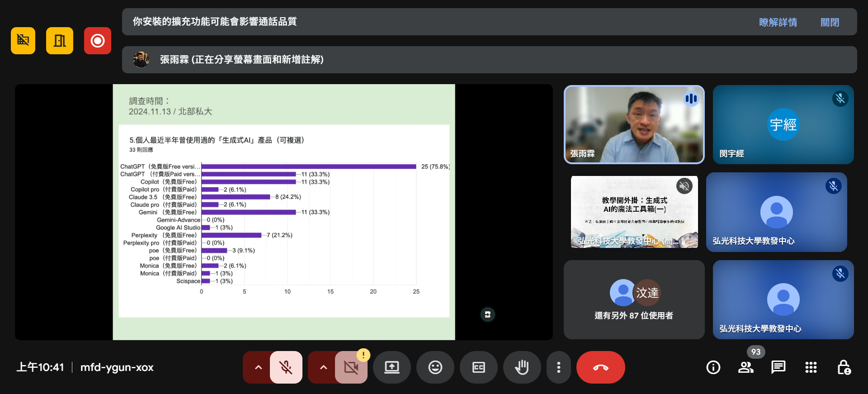Toggle the camera on/off button
Viewport: 868px width, 394px height.
(351, 367)
